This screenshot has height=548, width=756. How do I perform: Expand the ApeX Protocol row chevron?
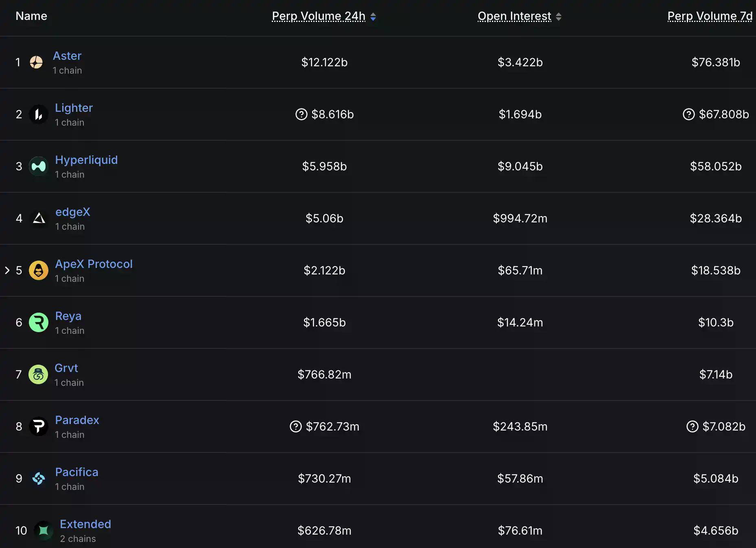click(x=7, y=270)
